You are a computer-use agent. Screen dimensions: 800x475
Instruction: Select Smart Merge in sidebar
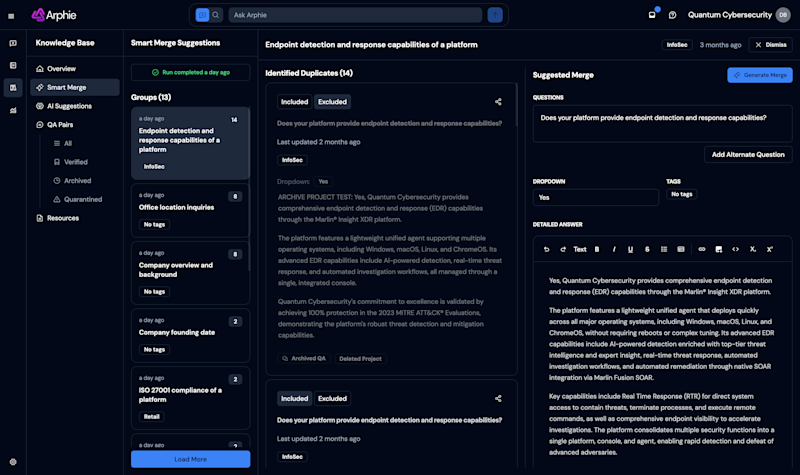point(74,87)
